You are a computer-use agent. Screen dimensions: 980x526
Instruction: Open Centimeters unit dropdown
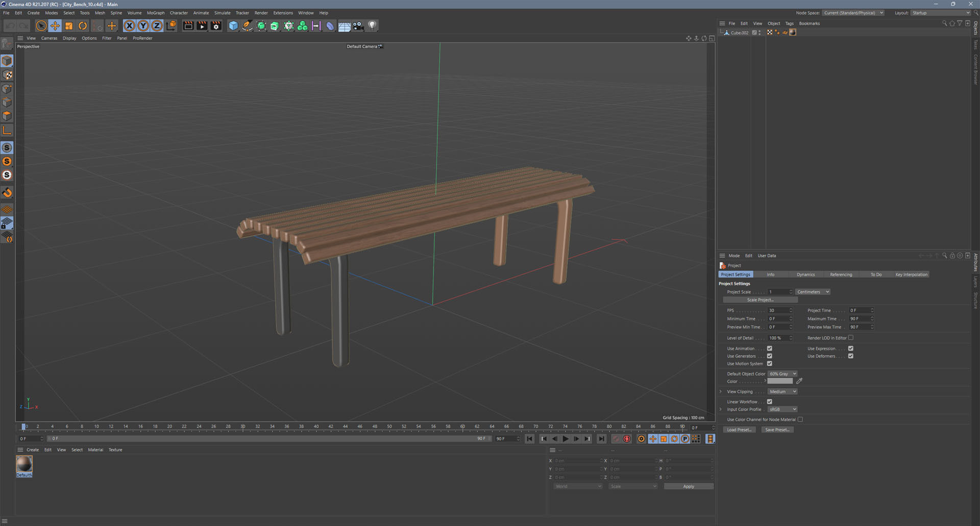813,292
